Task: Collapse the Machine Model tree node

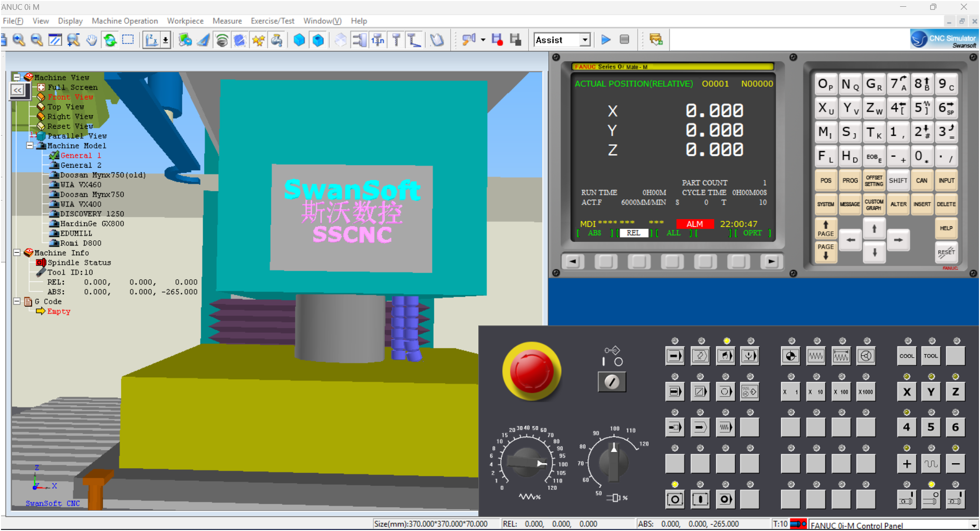Action: 30,146
